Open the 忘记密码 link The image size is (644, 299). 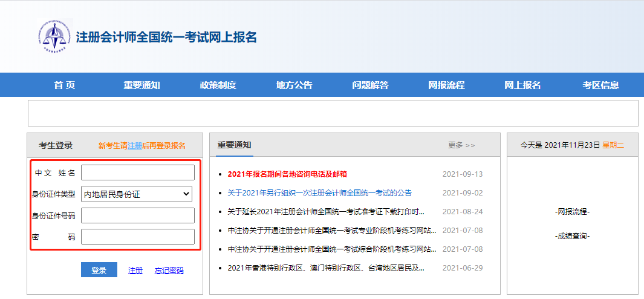[x=169, y=271]
